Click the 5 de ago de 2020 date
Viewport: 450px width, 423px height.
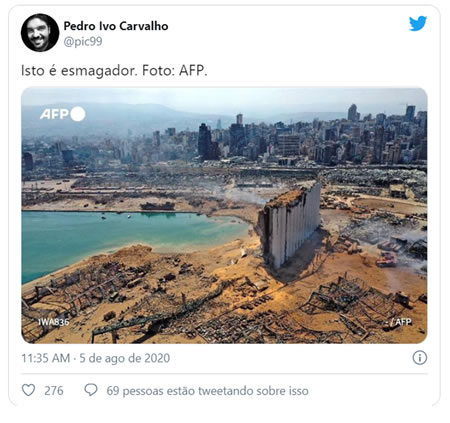coord(125,358)
